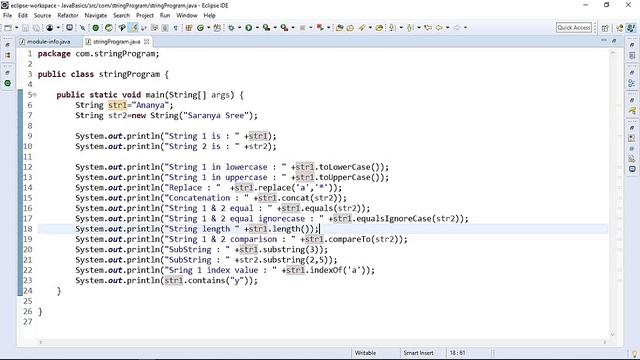Click the 'package com.stringProgram;' line
The height and width of the screenshot is (360, 640).
(98, 54)
